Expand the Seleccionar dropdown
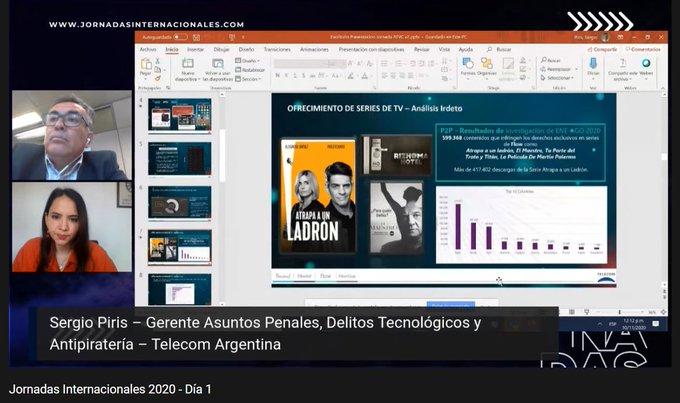The width and height of the screenshot is (680, 403). 557,78
